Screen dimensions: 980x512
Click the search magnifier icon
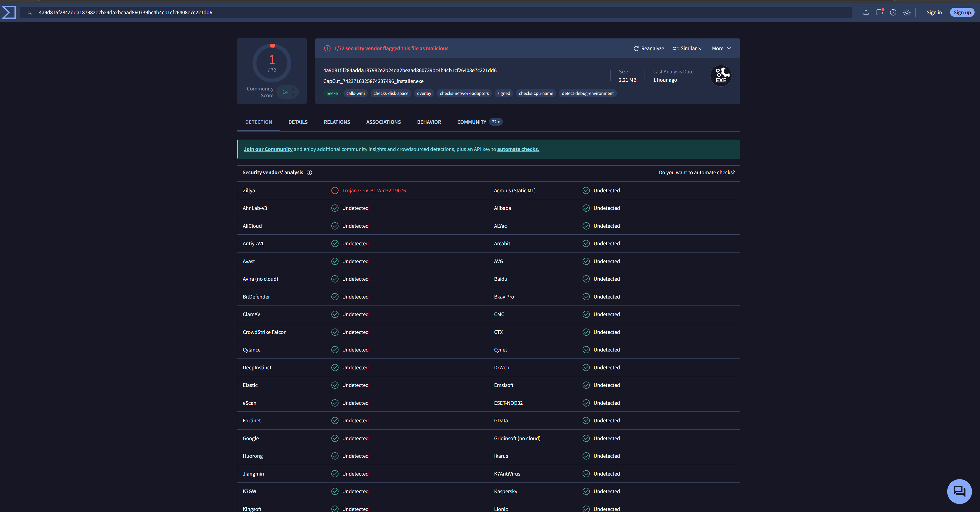29,12
